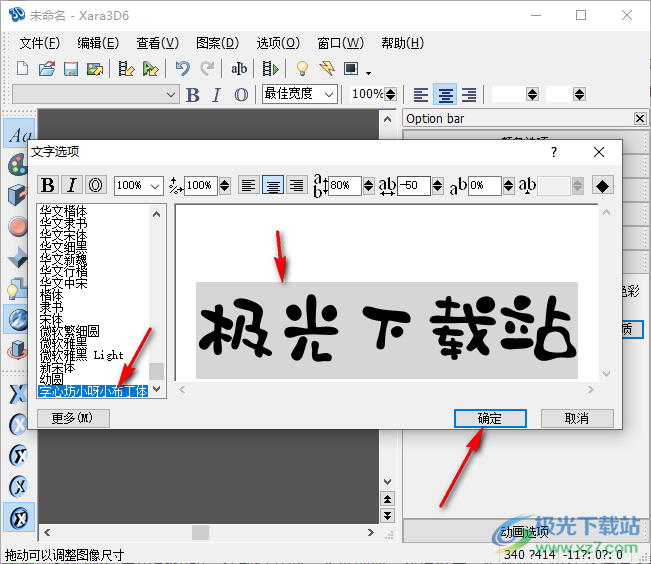The width and height of the screenshot is (651, 564).
Task: Toggle Italic button in 文字选项 dialog
Action: (x=72, y=185)
